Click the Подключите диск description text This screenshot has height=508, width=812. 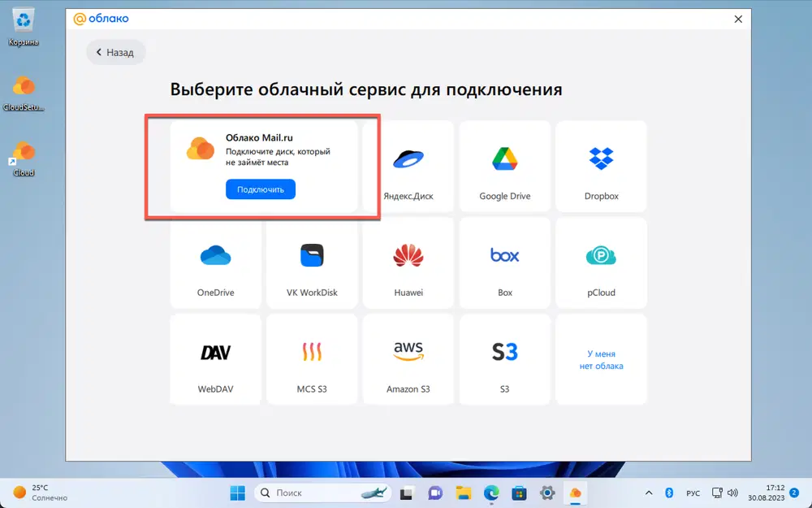(278, 157)
